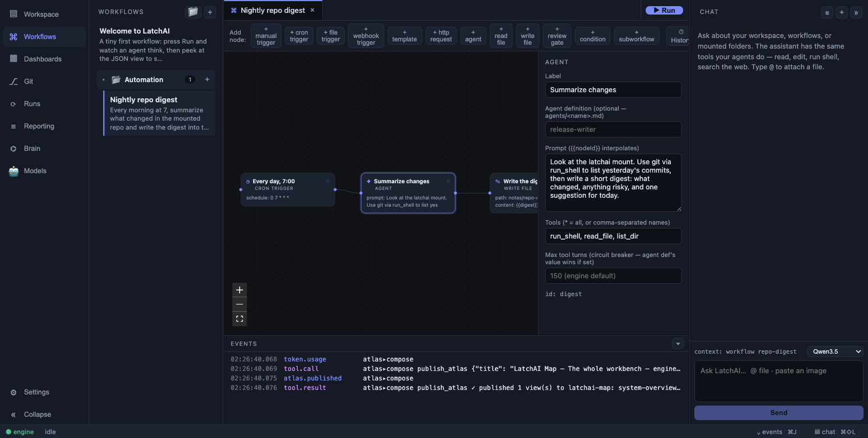Send the chat message
Image resolution: width=868 pixels, height=438 pixels.
click(779, 413)
